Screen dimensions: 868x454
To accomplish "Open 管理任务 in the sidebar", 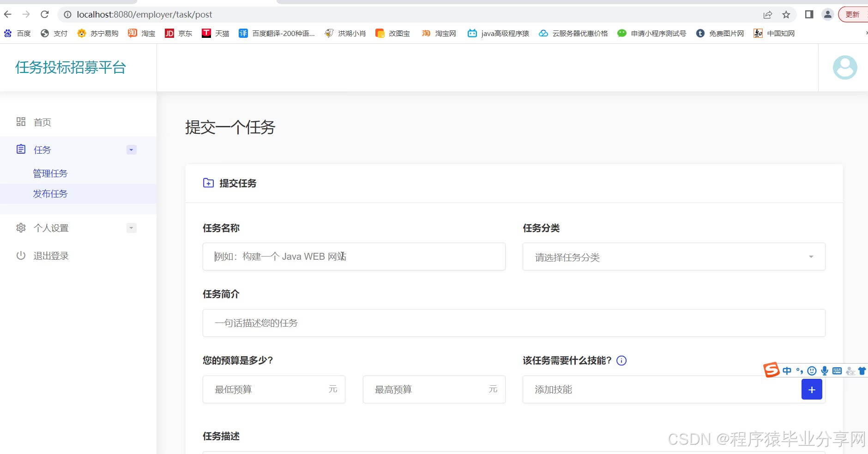I will (x=50, y=173).
